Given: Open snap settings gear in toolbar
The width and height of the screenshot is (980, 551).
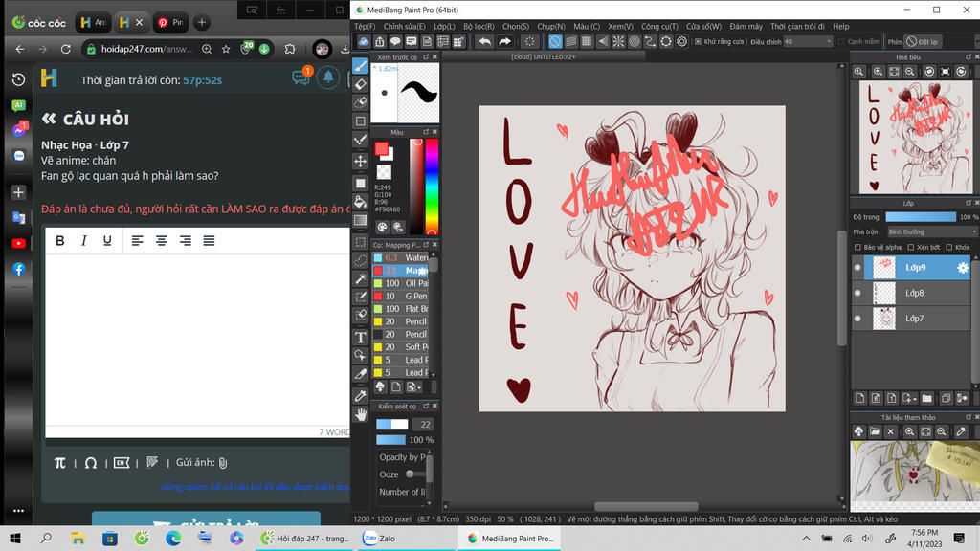Looking at the screenshot, I should pyautogui.click(x=681, y=42).
